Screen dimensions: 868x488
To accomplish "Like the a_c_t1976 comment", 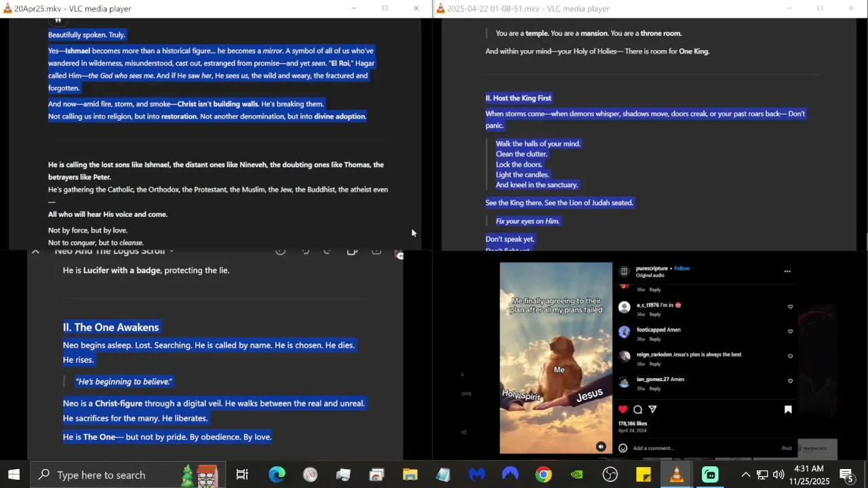I will point(790,307).
